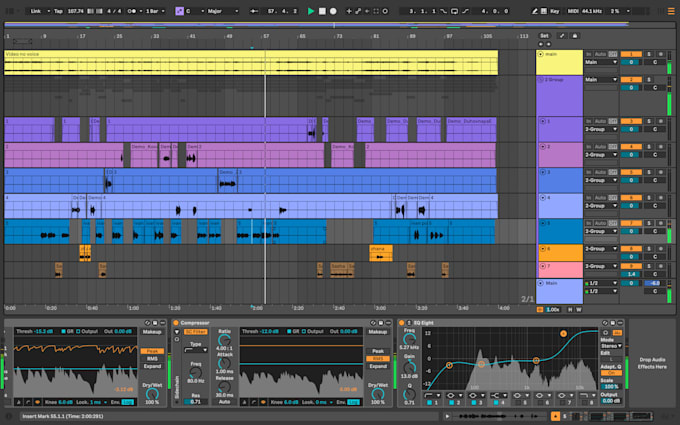
Task: Toggle the automation arm icon
Action: 358,11
